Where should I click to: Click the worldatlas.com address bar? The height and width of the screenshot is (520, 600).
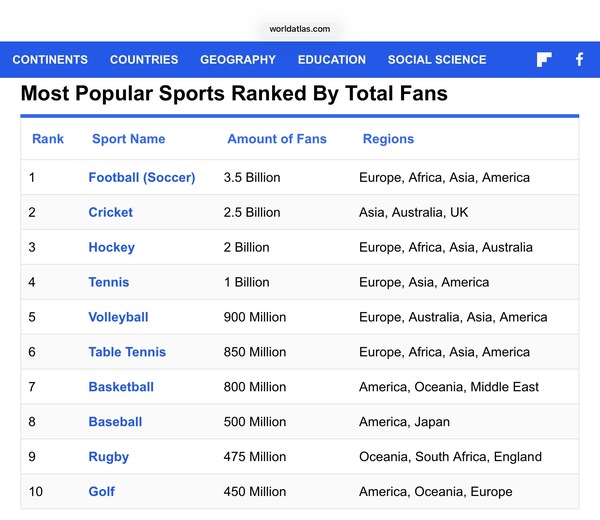(300, 29)
